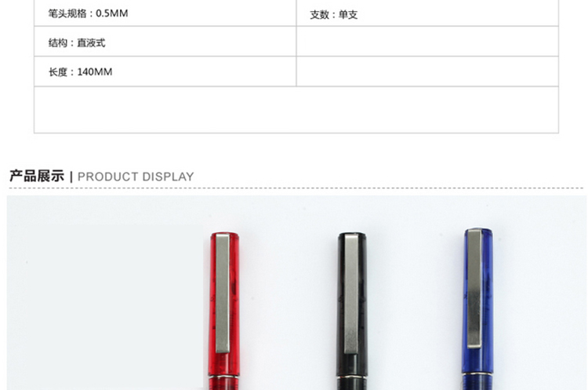Click the red barrel below the silver ring
Viewport: 588px width, 390px height.
[x=224, y=384]
